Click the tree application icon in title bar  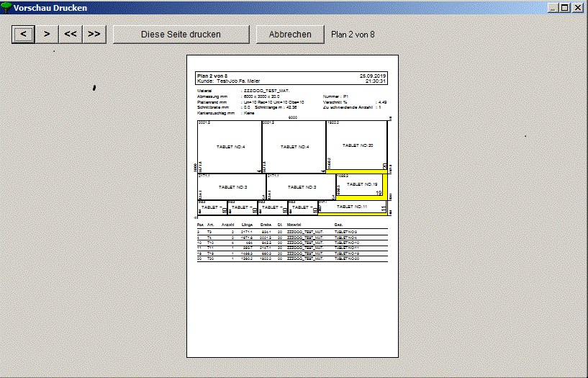7,7
